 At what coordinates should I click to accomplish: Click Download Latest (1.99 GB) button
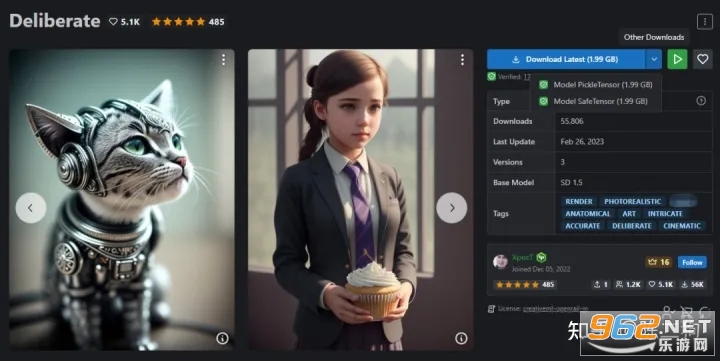[566, 59]
